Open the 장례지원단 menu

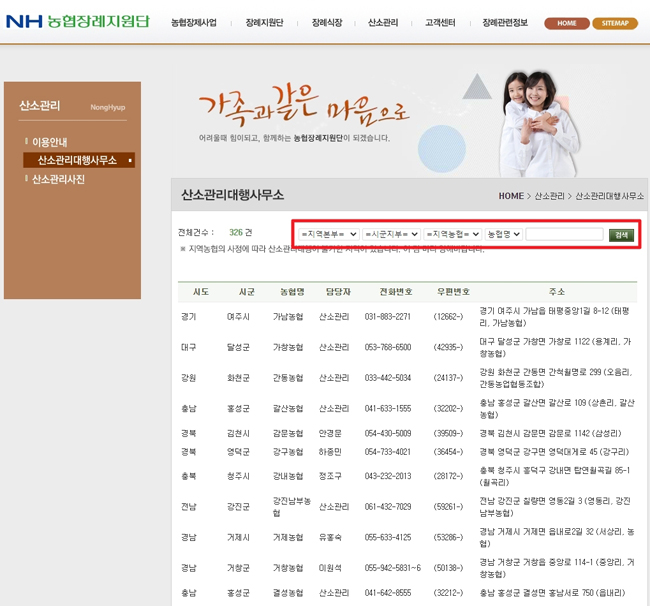264,22
